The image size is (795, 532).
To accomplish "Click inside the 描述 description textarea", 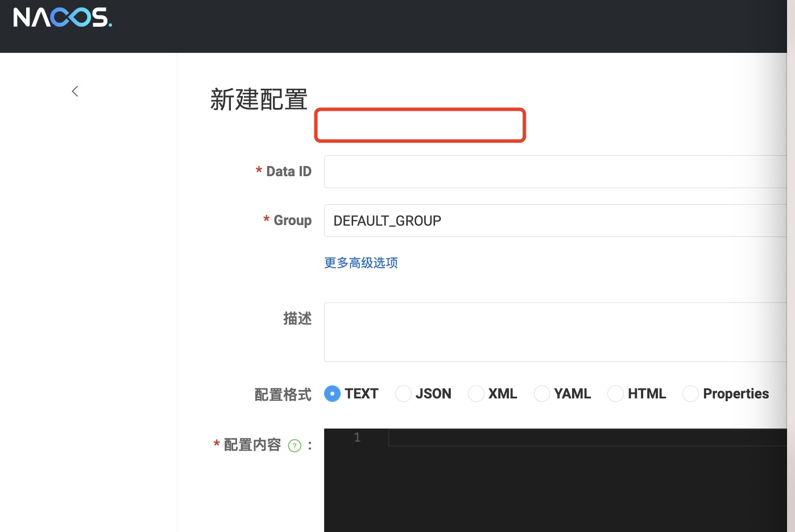I will (512, 332).
